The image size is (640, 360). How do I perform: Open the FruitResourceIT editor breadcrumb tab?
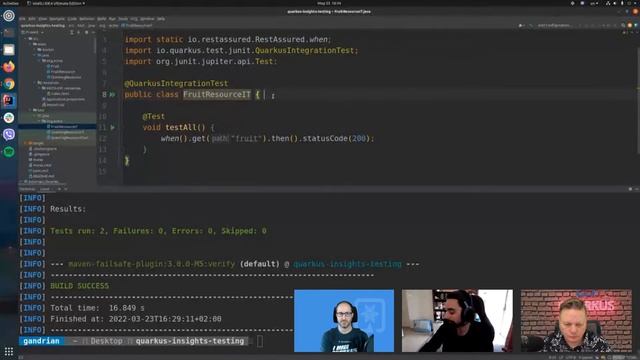(x=137, y=25)
